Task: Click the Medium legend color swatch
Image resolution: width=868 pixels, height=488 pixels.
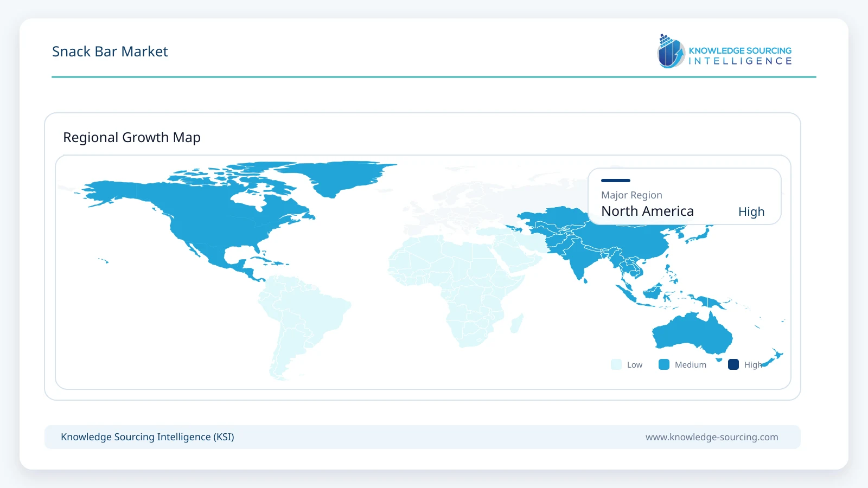Action: point(664,364)
